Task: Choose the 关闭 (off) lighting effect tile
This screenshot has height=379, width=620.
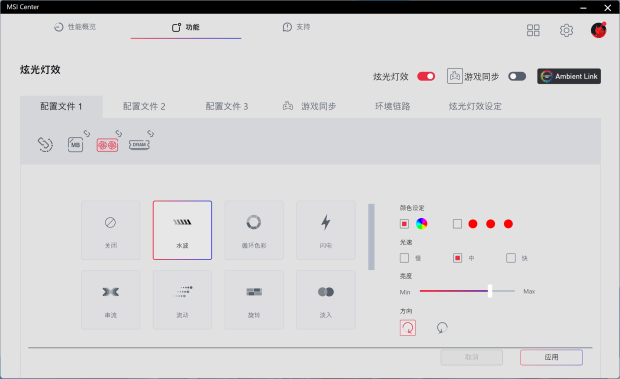Action: 111,230
